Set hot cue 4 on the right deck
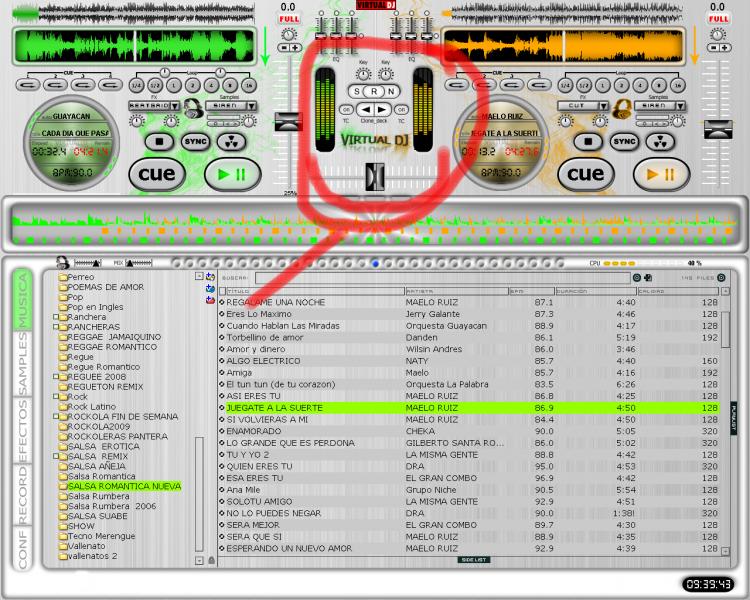This screenshot has width=750, height=600. click(540, 85)
